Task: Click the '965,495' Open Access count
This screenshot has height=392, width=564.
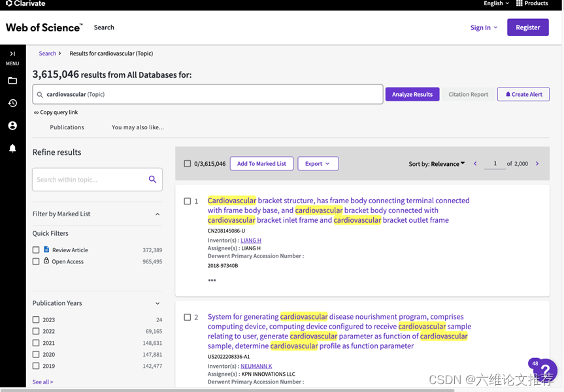Action: pyautogui.click(x=152, y=262)
